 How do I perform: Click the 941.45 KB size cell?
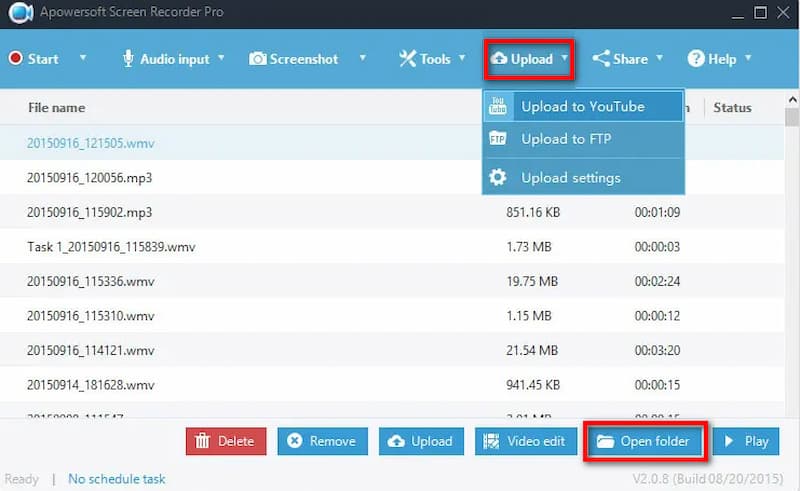pos(533,385)
